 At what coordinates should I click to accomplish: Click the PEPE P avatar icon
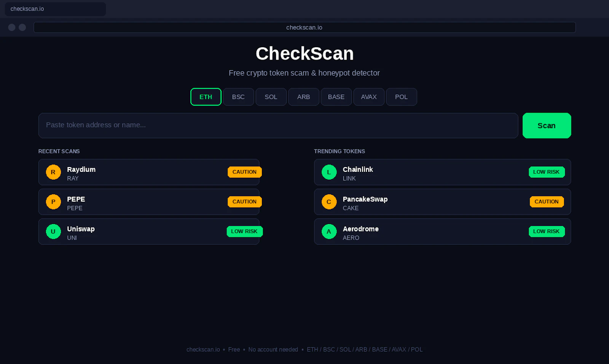pos(53,202)
